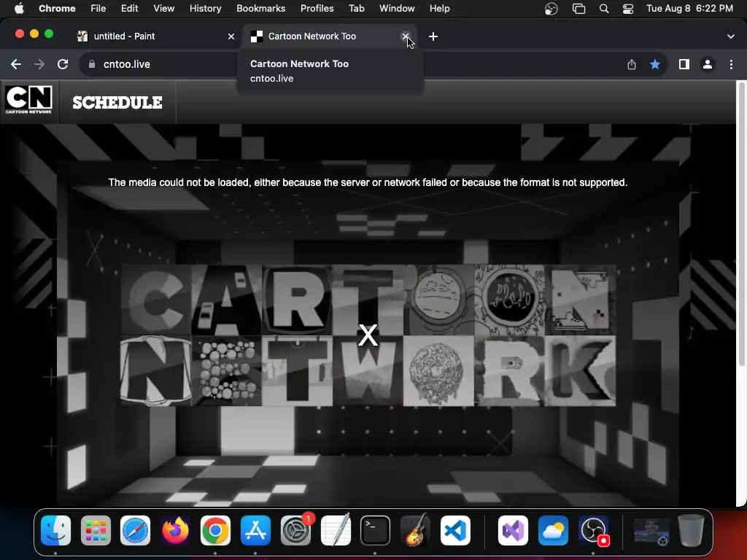Screen dimensions: 747x560
Task: Open the Trash from the Dock
Action: pyautogui.click(x=691, y=531)
